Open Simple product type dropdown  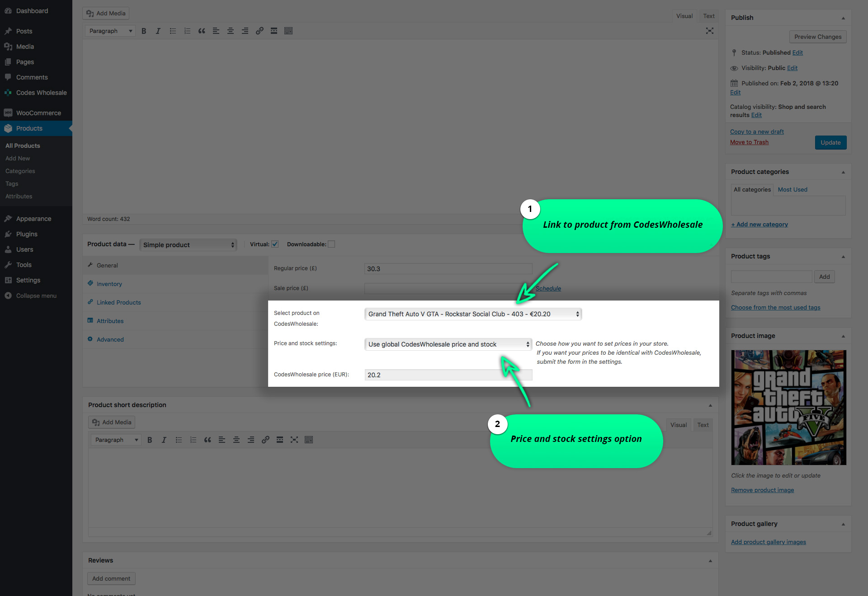point(188,245)
